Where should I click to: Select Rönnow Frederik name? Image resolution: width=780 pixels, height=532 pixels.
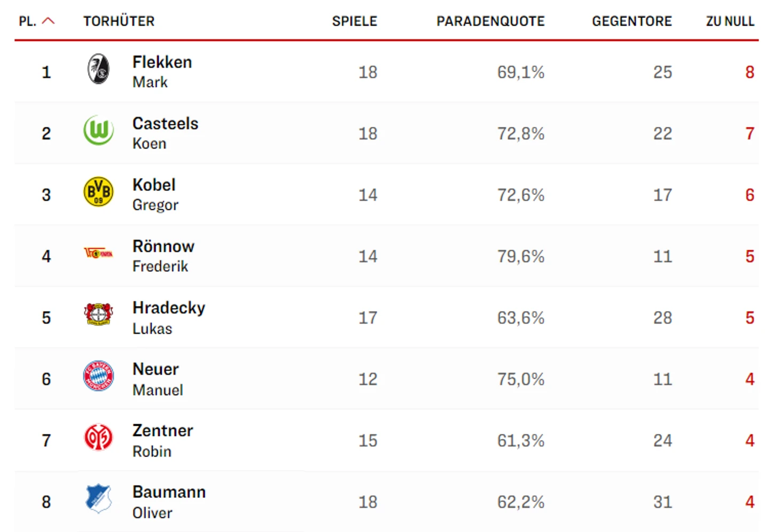(x=163, y=256)
